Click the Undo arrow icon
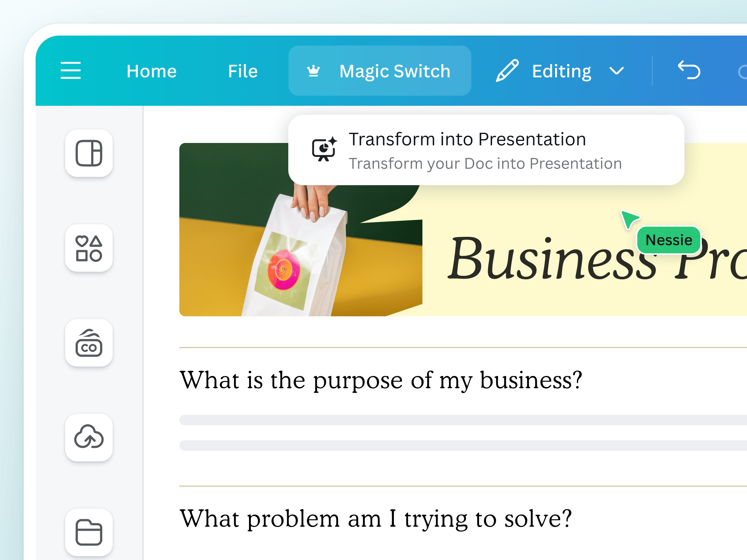 point(690,70)
